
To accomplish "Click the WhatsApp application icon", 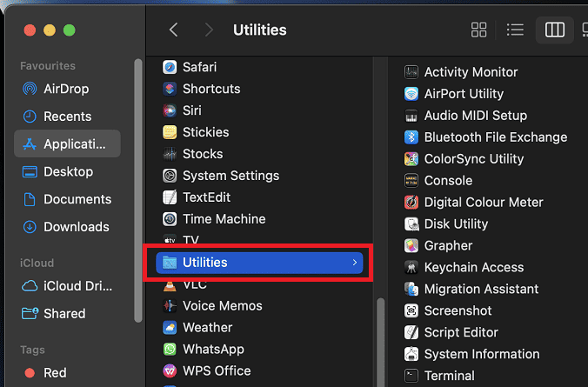I will coord(170,350).
